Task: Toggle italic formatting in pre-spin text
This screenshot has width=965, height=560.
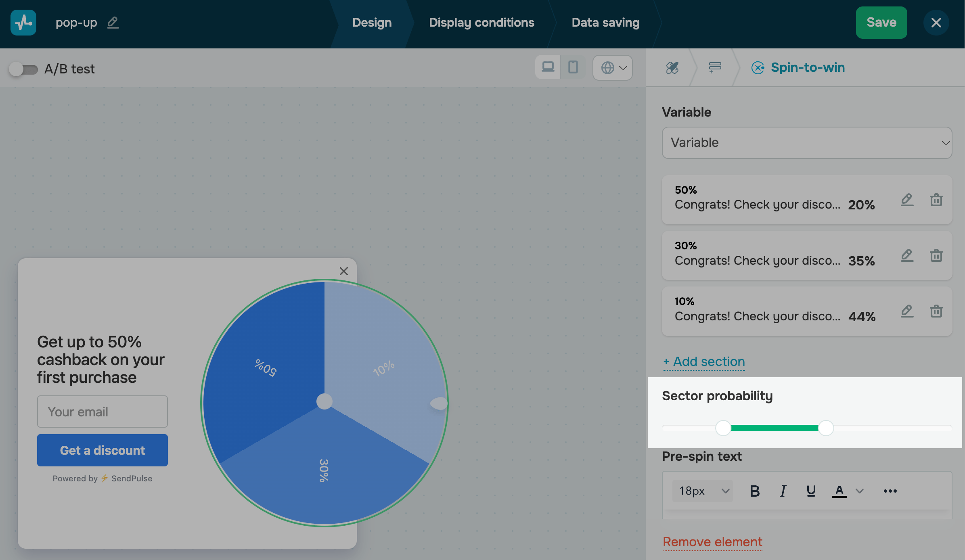Action: tap(783, 491)
